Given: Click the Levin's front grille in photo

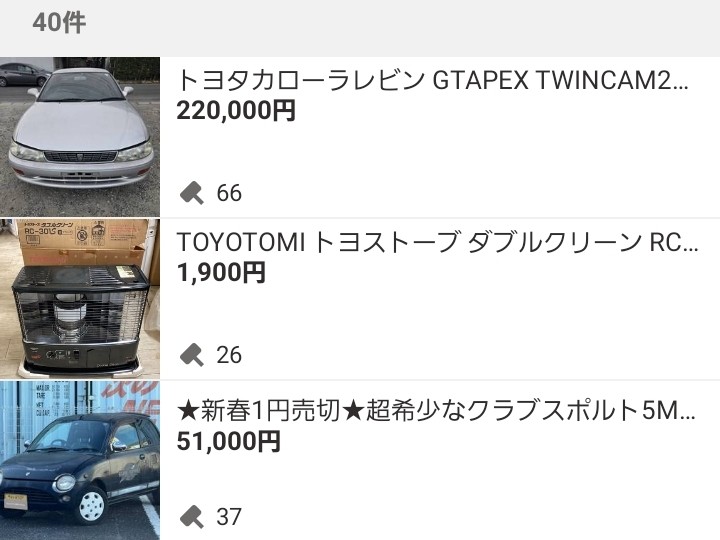Looking at the screenshot, I should 80,156.
